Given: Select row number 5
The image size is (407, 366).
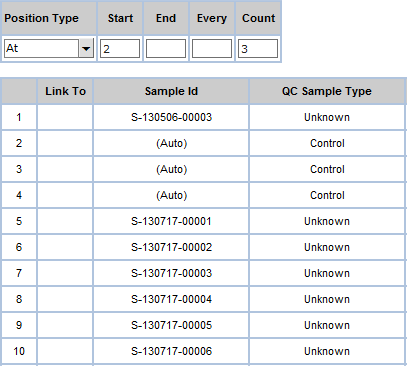Looking at the screenshot, I should coord(19,221).
